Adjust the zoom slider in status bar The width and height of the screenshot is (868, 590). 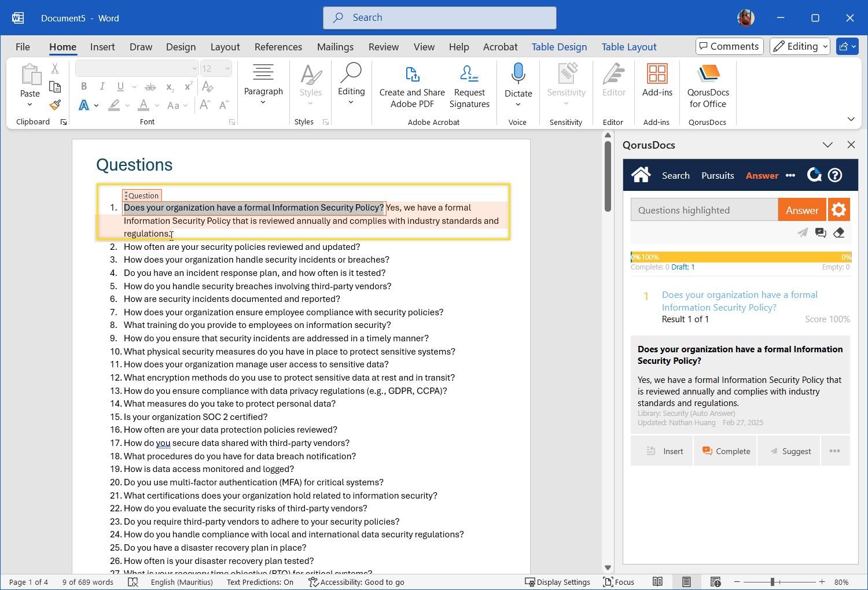(773, 582)
